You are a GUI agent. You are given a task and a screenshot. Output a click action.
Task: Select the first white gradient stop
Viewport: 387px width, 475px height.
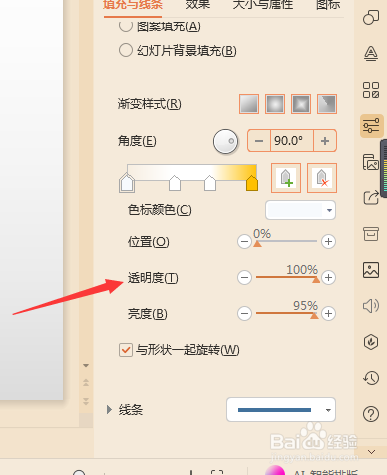pos(127,183)
